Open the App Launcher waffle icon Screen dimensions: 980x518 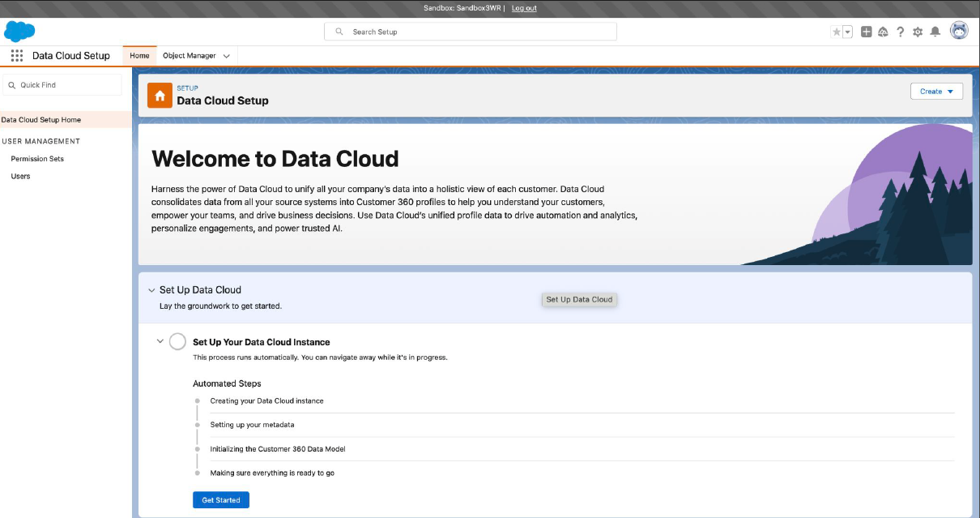(16, 55)
